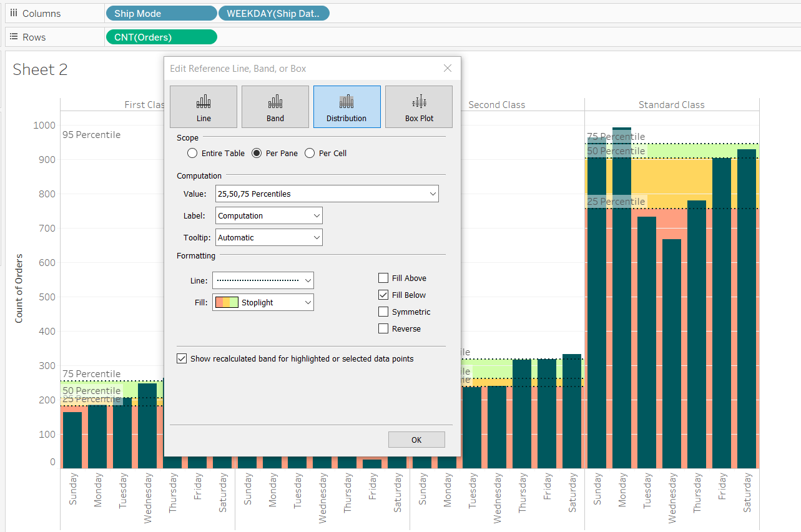Select the Standard Class Saturday bar

(747, 308)
